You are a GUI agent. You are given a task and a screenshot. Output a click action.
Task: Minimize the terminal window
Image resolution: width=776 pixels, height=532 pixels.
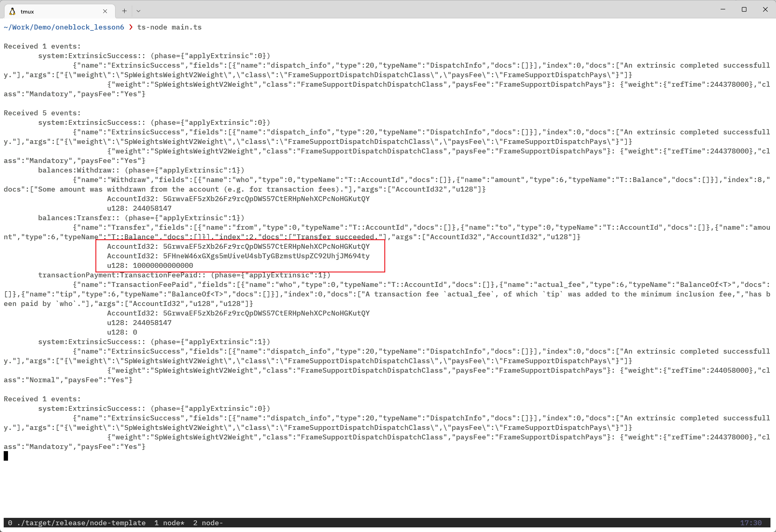point(723,9)
